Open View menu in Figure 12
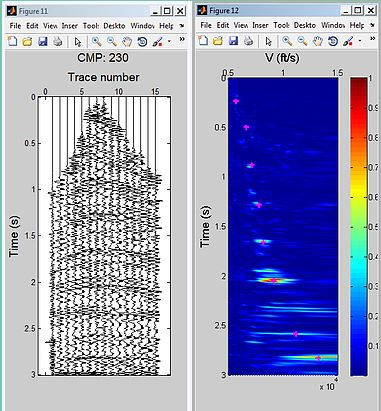 (x=241, y=25)
